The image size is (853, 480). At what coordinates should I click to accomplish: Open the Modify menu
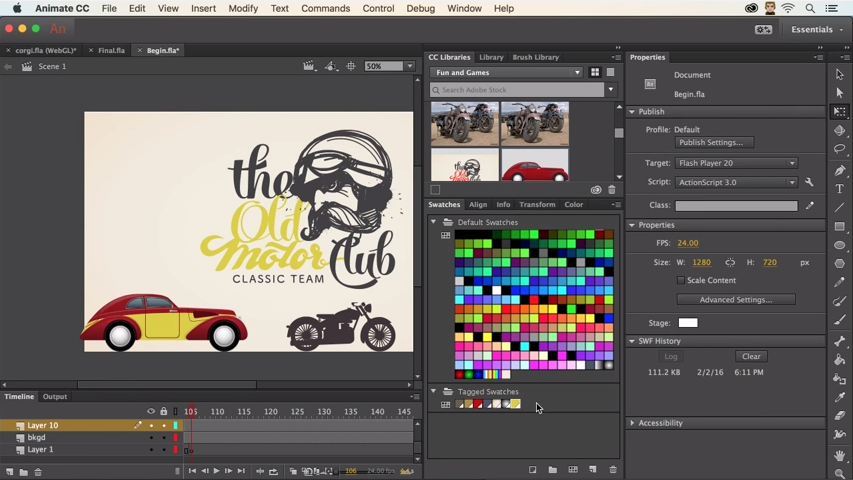pos(242,8)
